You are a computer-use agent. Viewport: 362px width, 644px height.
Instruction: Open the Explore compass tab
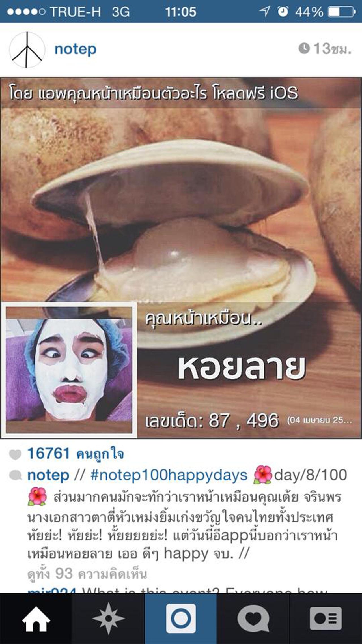click(108, 619)
